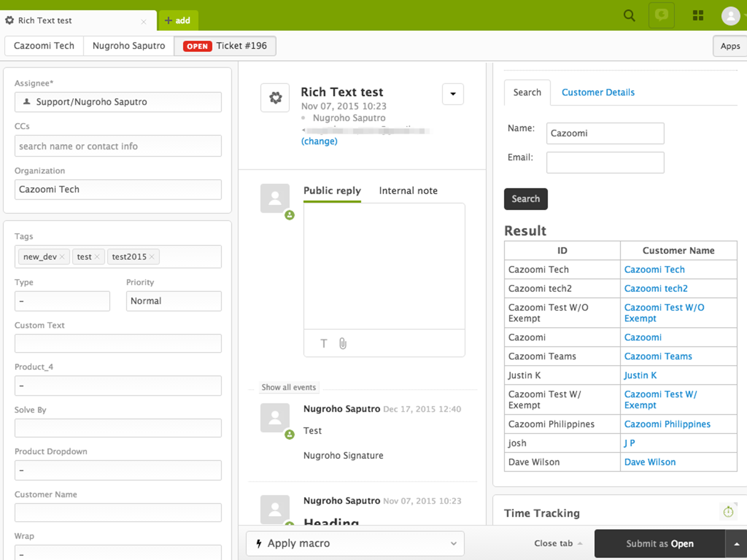Remove the new_dev tag
The image size is (747, 560).
(62, 257)
